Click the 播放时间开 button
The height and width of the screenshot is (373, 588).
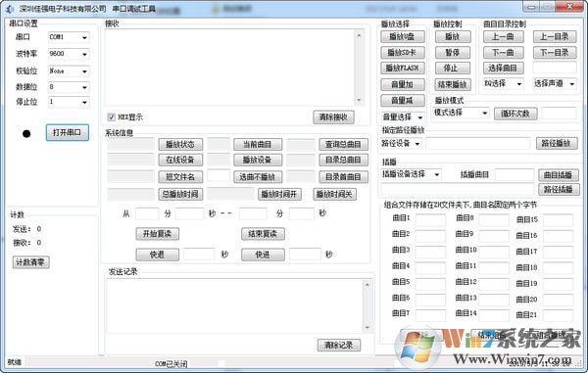279,194
